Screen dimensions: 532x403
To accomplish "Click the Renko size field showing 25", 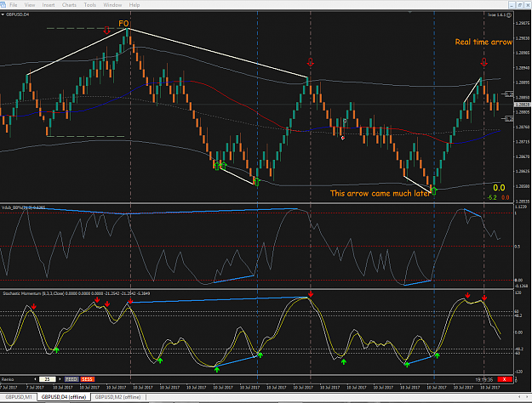I will coord(48,379).
